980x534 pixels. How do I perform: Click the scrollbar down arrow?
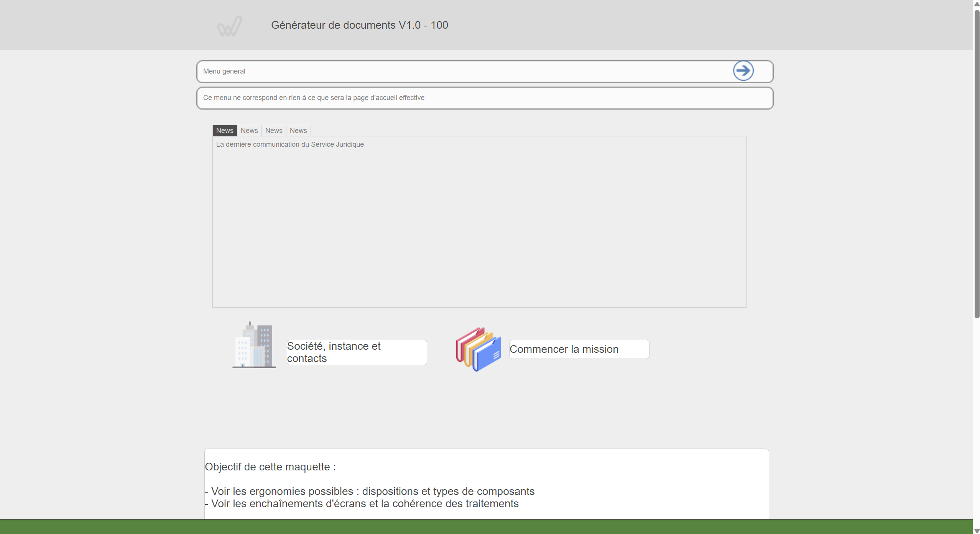coord(977,531)
